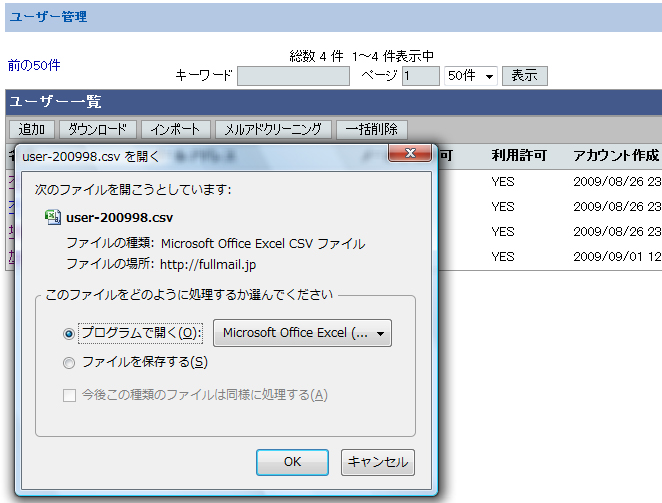Click the ユーザー一覧 section title

point(55,102)
